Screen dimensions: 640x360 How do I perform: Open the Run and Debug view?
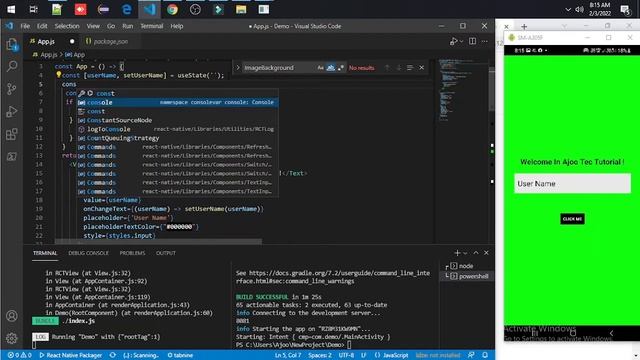tap(12, 111)
